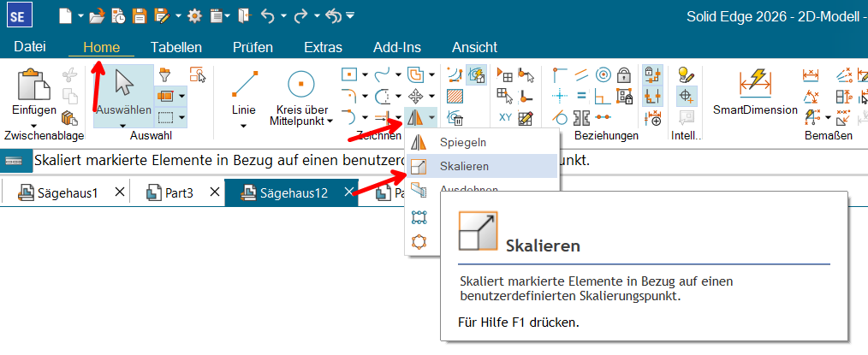Apply the parallel relationship icon
The height and width of the screenshot is (355, 868).
tap(581, 74)
